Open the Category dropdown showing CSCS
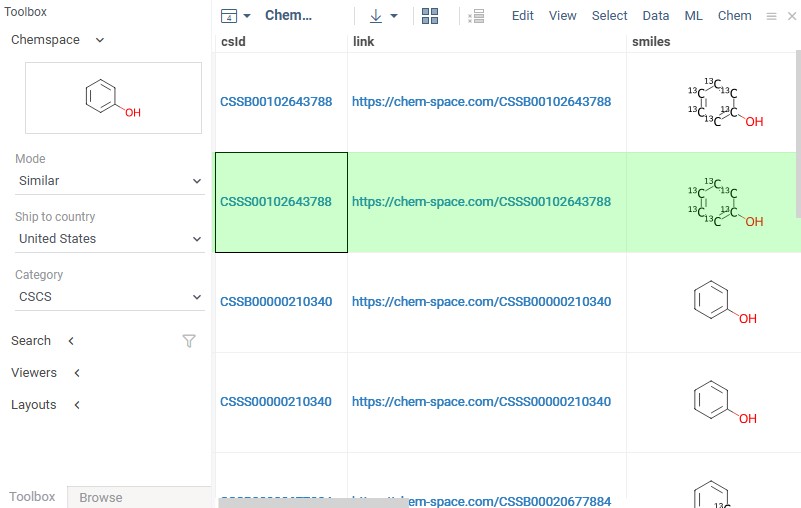 [x=110, y=297]
